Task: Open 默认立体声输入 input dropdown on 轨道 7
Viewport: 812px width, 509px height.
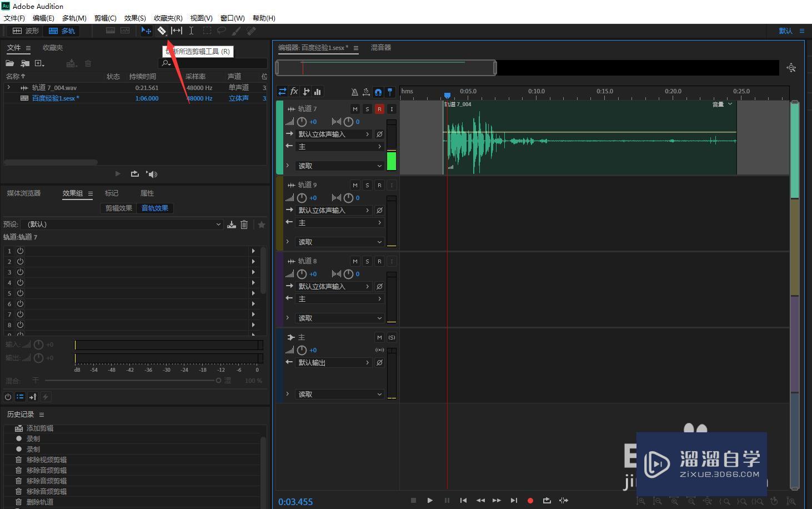Action: tap(333, 134)
